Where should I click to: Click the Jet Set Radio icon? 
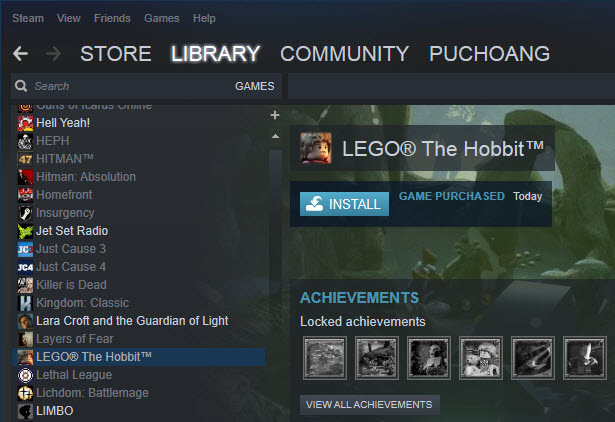pos(25,231)
